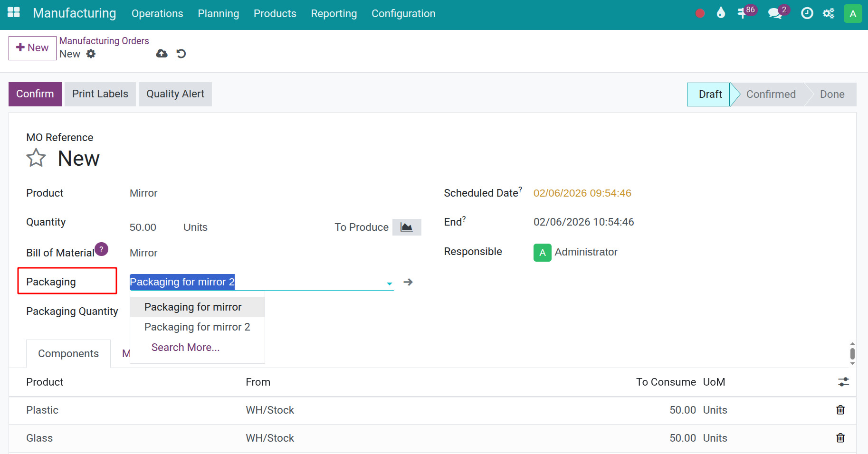Click the Search More... link
The image size is (868, 454).
(x=185, y=348)
